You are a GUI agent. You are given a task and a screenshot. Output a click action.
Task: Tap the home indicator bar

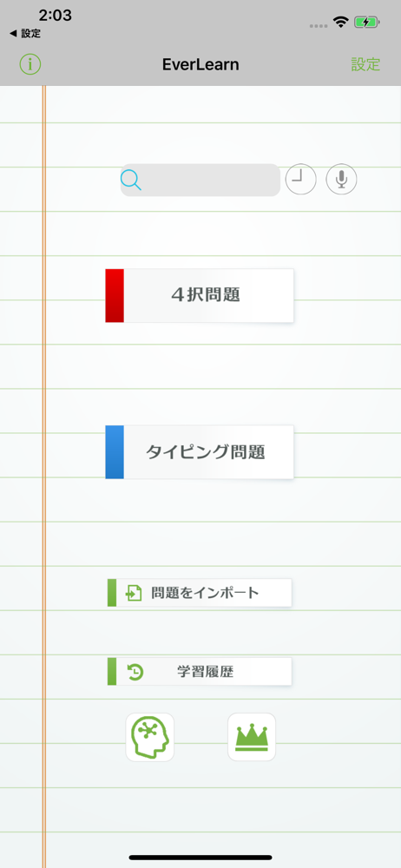(200, 857)
